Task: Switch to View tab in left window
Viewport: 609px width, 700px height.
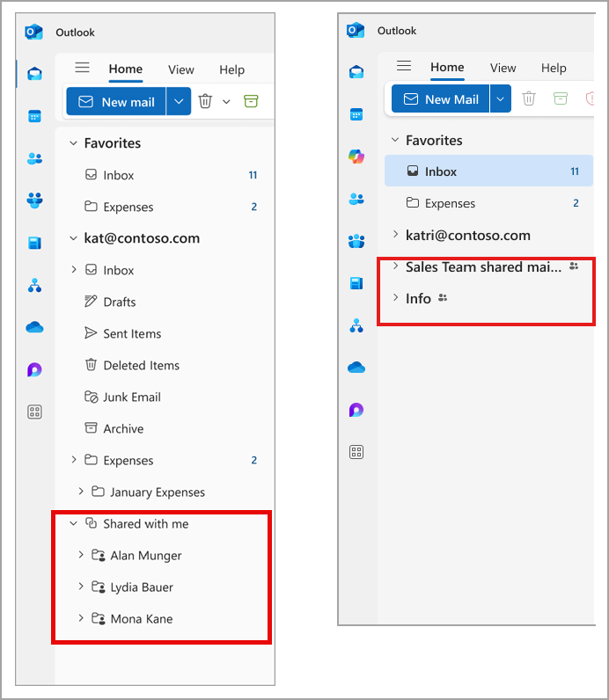Action: click(x=181, y=69)
